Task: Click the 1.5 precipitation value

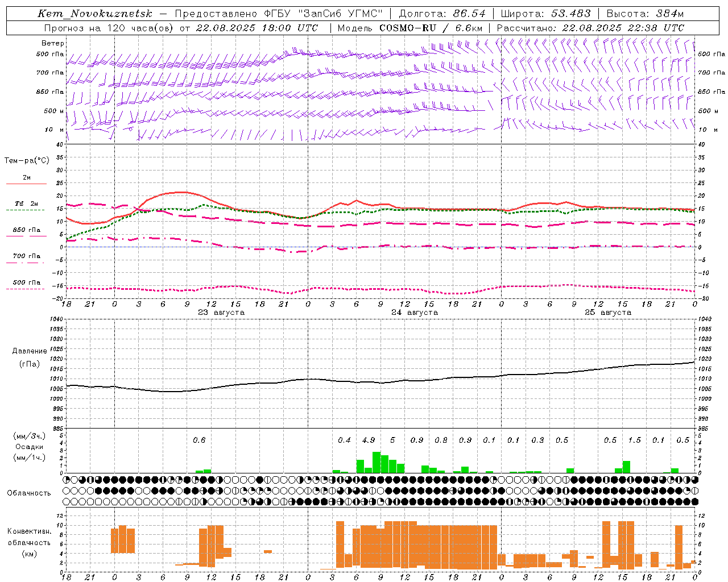Action: [634, 440]
